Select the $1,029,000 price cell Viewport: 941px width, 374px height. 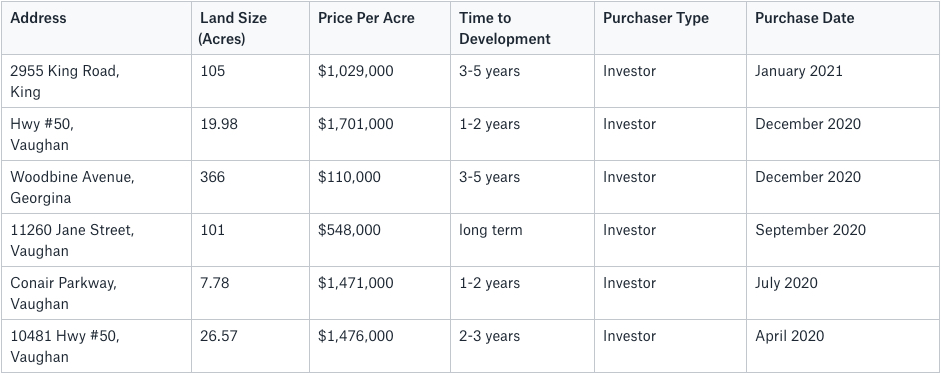[380, 81]
